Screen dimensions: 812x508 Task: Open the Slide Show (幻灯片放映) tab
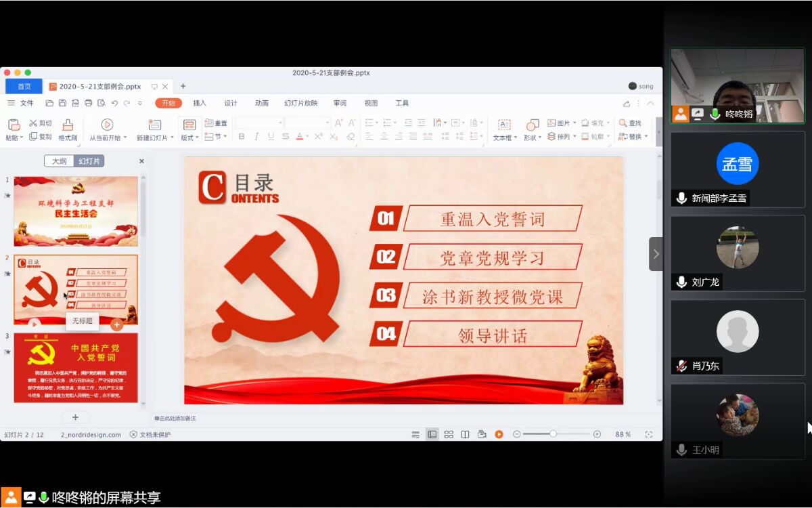301,103
